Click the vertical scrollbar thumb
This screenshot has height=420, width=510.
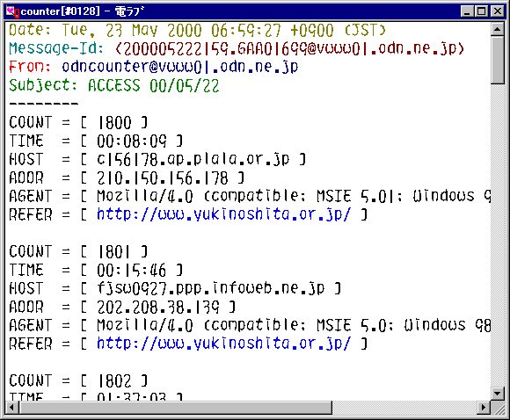(x=498, y=61)
